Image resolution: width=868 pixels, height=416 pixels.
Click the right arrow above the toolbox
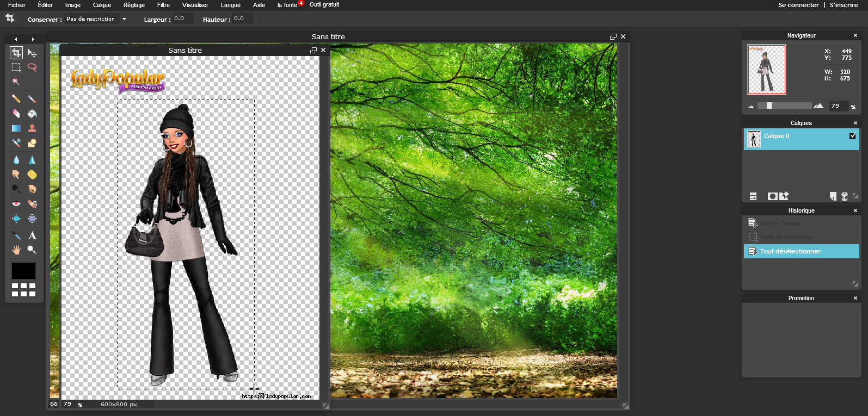(x=33, y=39)
